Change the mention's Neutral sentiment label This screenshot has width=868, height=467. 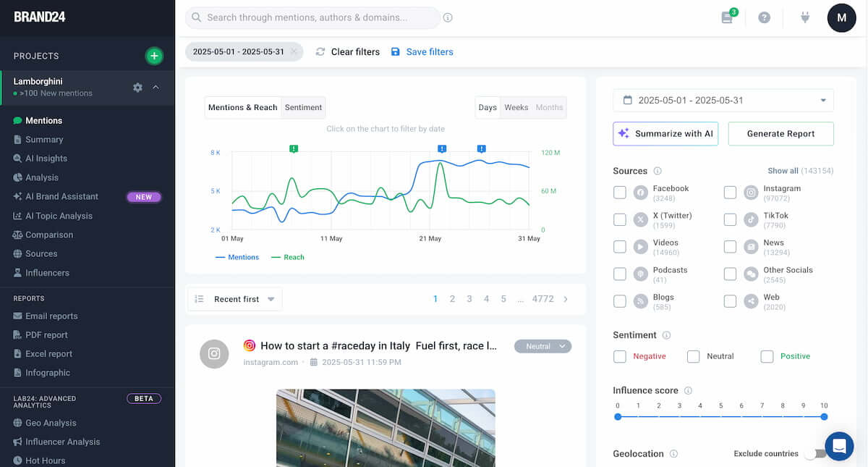pos(542,346)
